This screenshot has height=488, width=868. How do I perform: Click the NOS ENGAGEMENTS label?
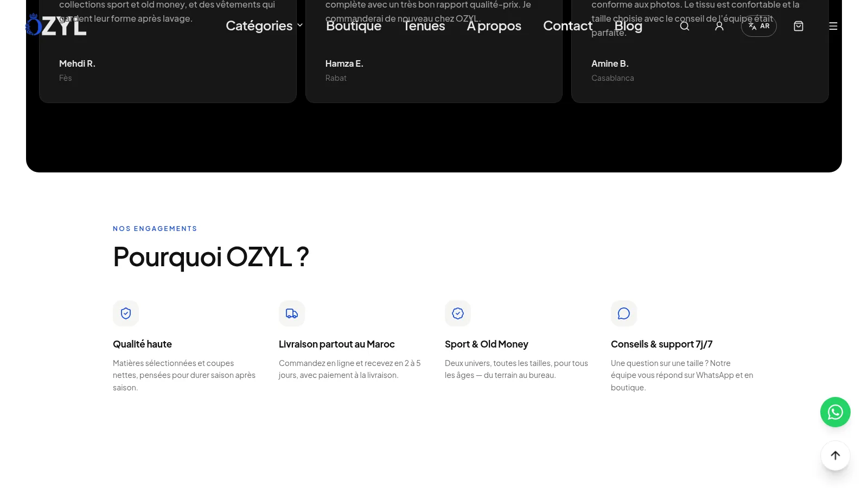click(x=155, y=229)
